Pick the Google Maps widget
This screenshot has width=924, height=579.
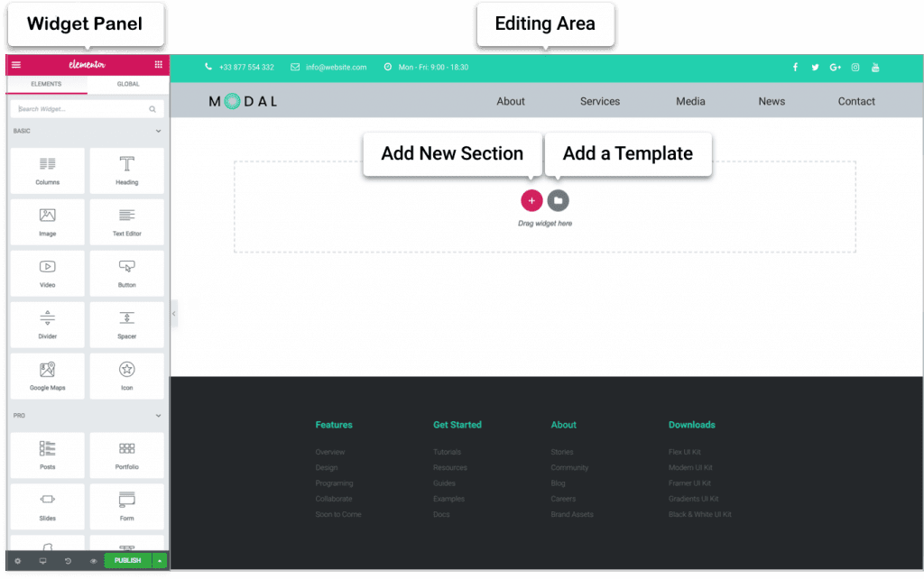[x=47, y=376]
